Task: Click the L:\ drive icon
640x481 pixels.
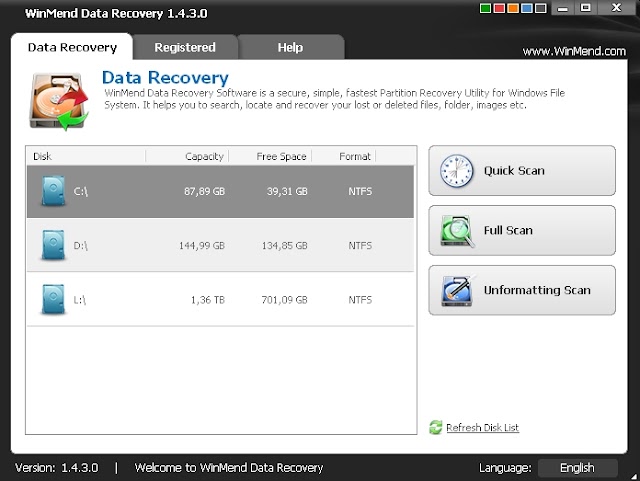Action: tap(53, 299)
